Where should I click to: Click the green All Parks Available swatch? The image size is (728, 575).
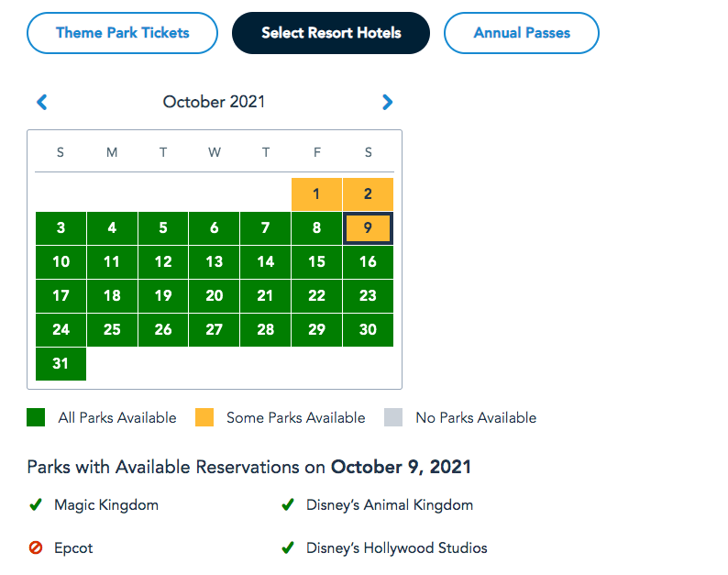(36, 417)
